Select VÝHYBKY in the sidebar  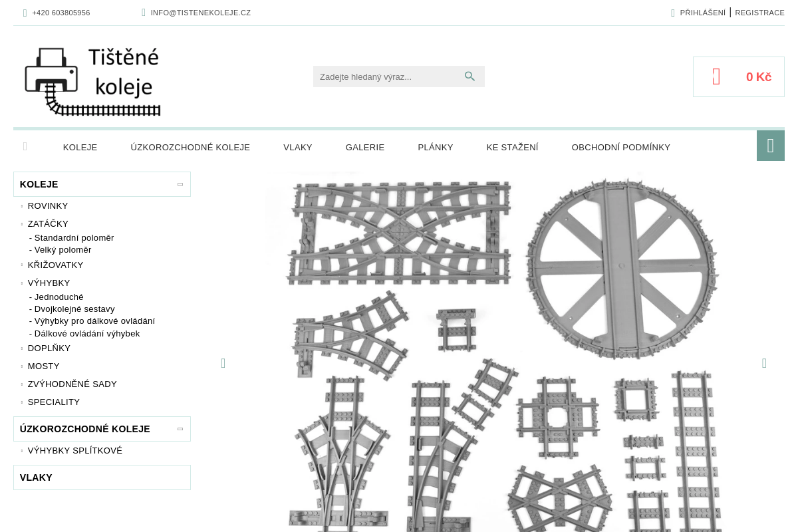point(49,283)
